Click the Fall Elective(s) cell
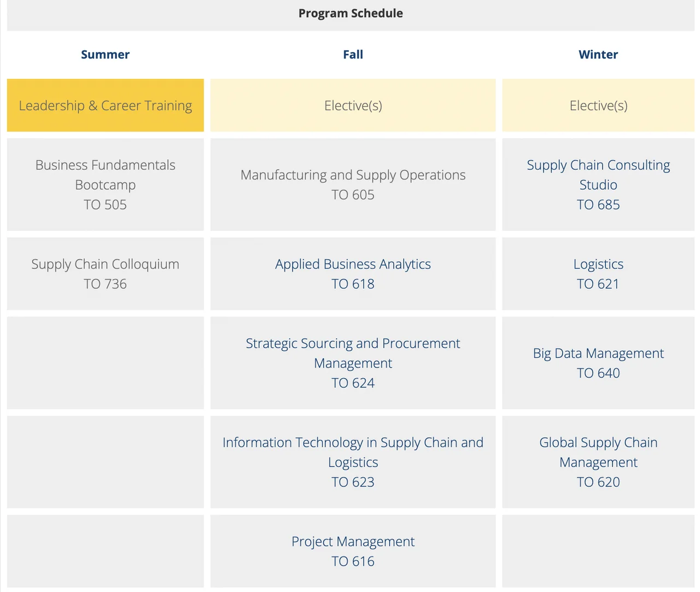Screen dimensions: 700x592 click(353, 106)
